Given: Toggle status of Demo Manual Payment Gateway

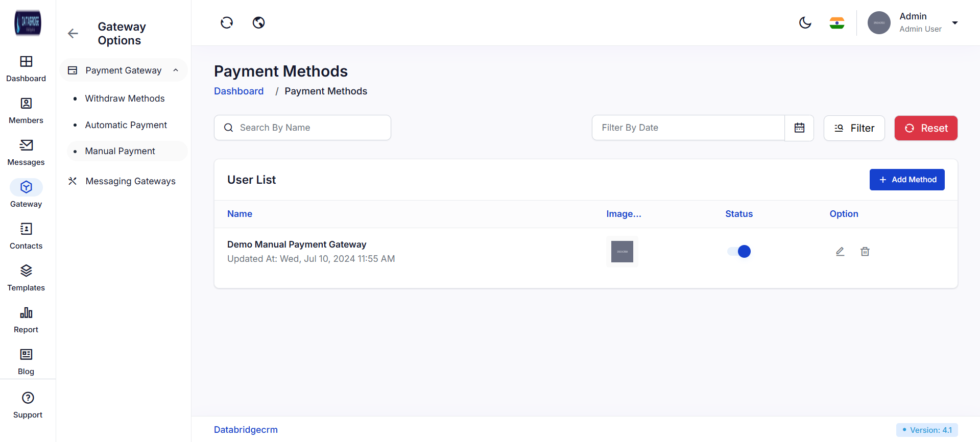Looking at the screenshot, I should pyautogui.click(x=739, y=251).
